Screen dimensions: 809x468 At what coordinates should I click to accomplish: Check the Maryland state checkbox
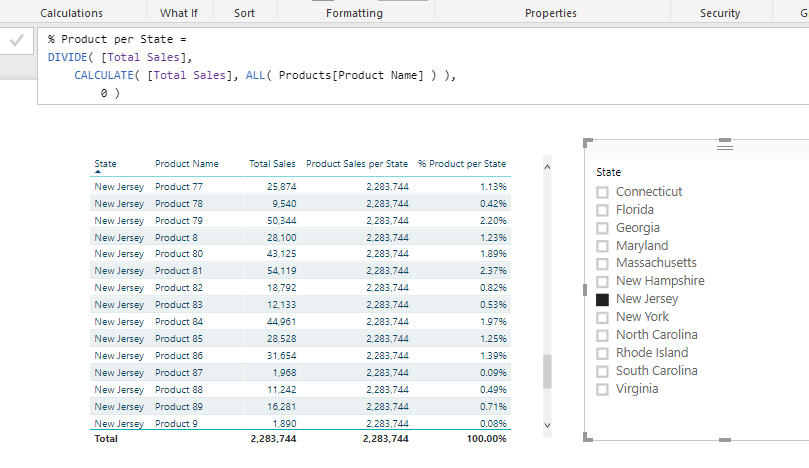602,246
